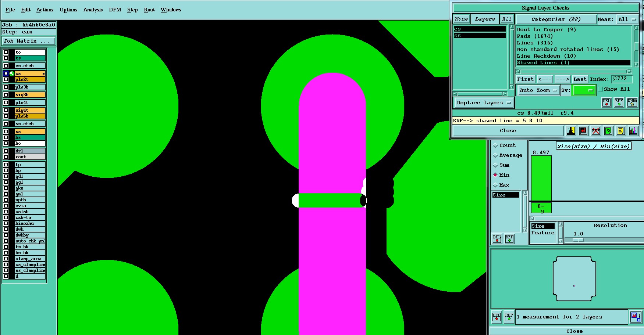644x335 pixels.
Task: Click the REF icon under the Size list
Action: pyautogui.click(x=509, y=239)
